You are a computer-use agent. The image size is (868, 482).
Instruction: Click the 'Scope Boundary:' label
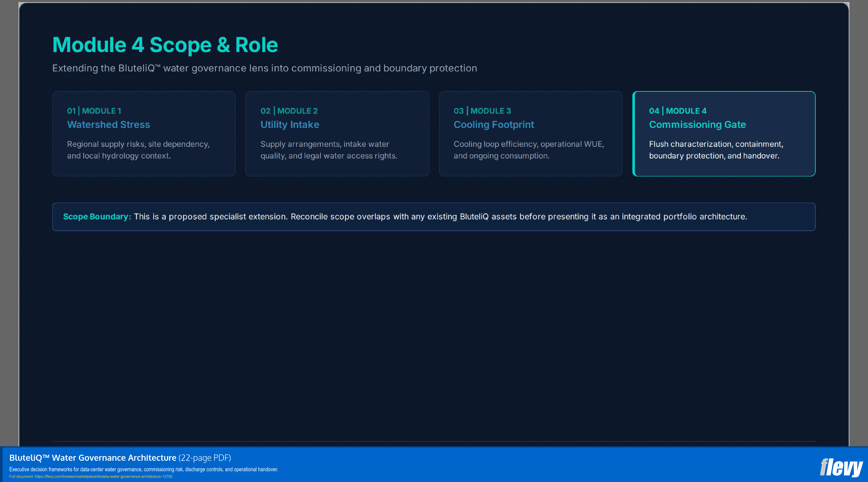(x=97, y=216)
